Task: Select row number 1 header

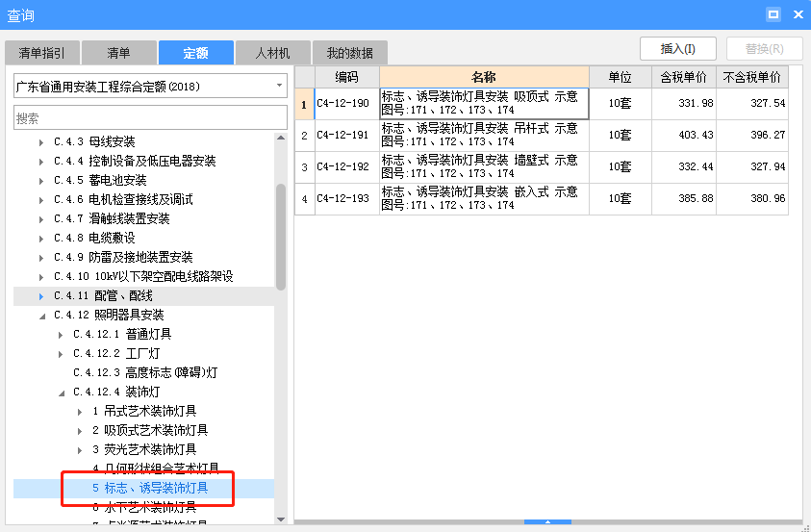Action: (x=305, y=104)
